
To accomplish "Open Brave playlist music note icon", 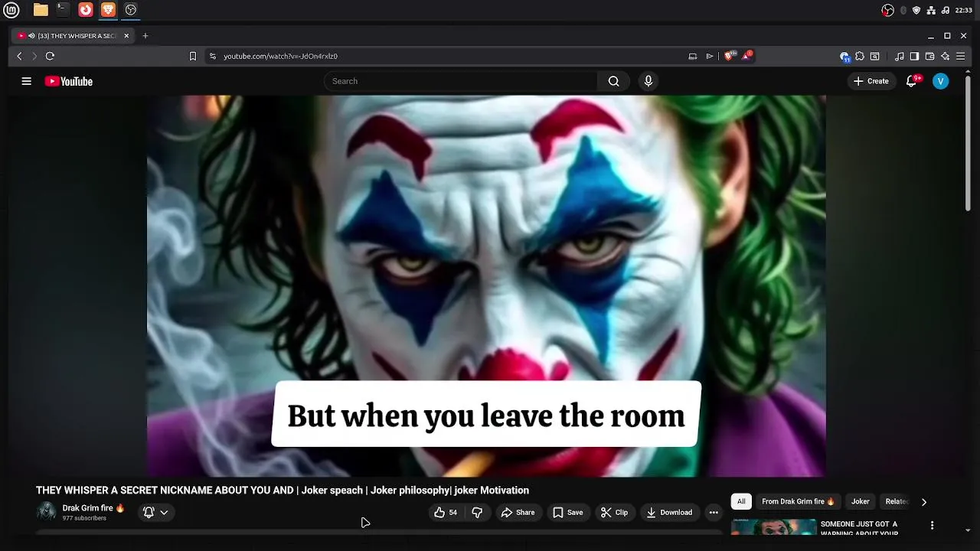I will coord(900,56).
